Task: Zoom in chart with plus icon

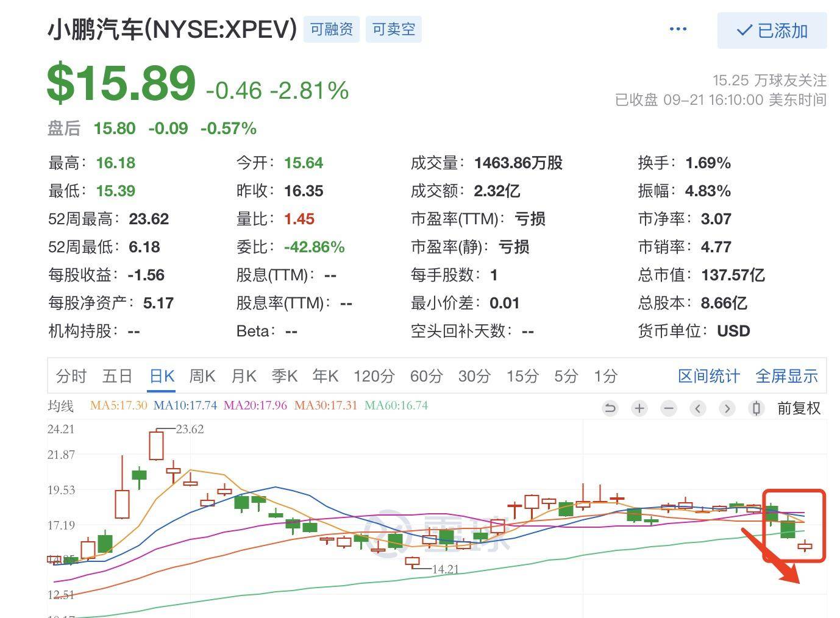Action: tap(639, 408)
